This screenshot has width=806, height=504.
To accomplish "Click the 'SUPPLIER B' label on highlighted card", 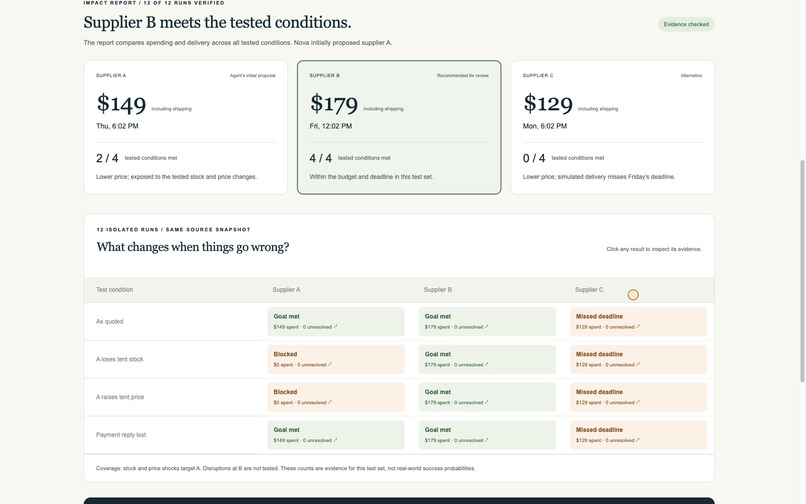I will click(x=324, y=76).
